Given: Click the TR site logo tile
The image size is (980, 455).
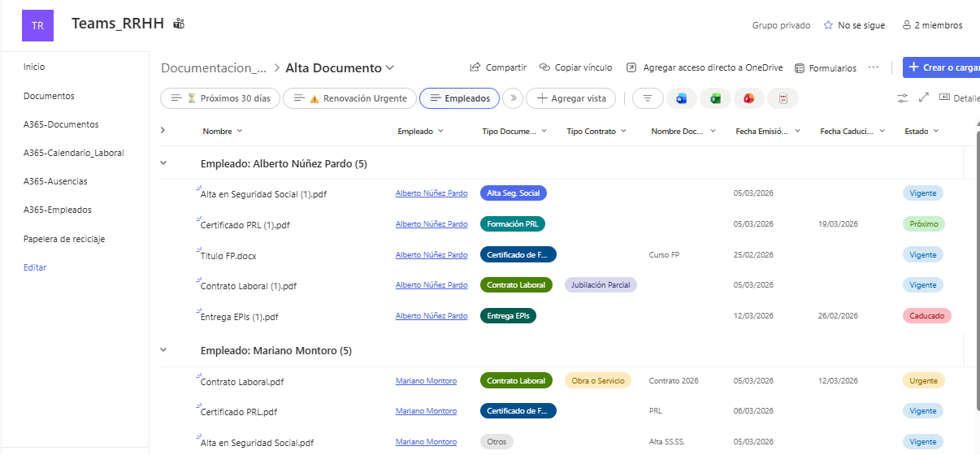Looking at the screenshot, I should coord(37,25).
